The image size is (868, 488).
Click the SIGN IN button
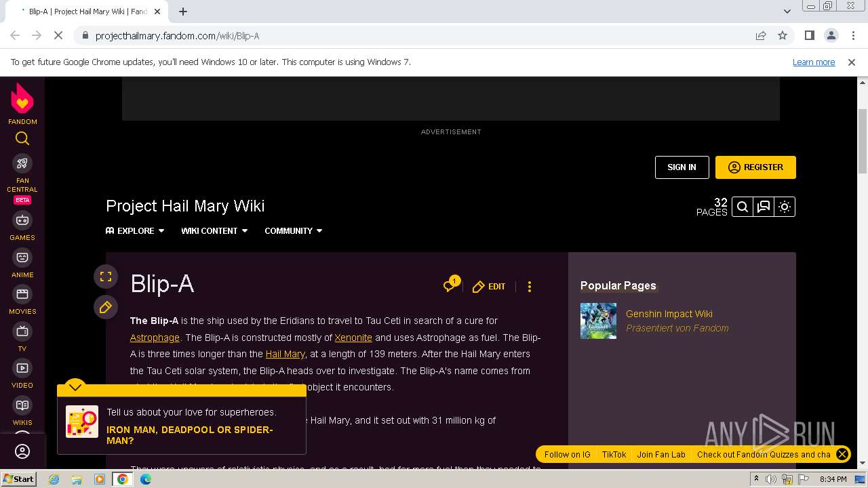pyautogui.click(x=682, y=167)
